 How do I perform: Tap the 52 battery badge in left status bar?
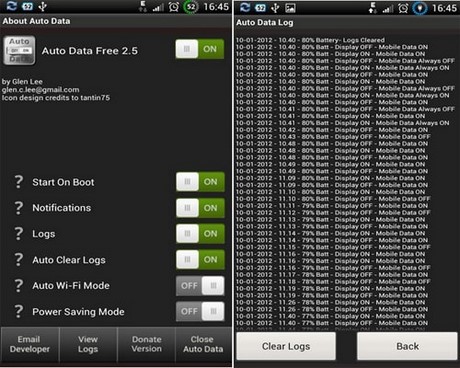pyautogui.click(x=27, y=6)
